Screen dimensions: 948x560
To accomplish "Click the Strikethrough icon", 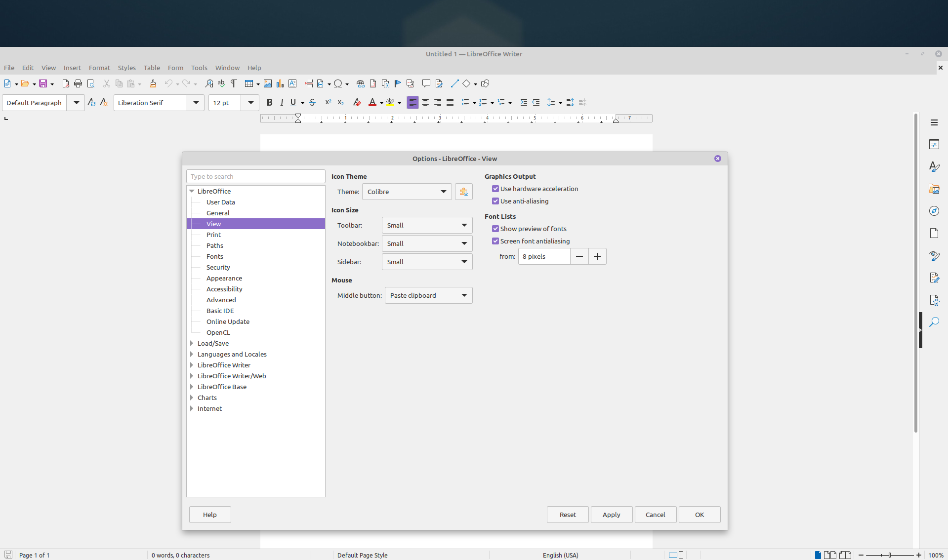I will [312, 103].
